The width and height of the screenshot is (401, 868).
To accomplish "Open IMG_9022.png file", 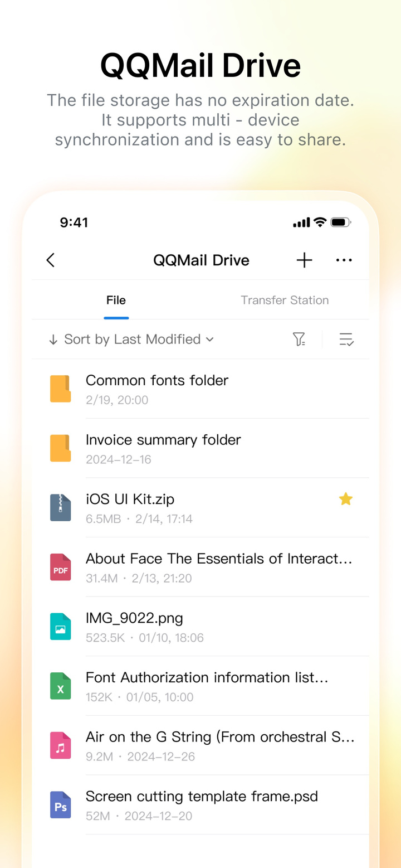I will (x=200, y=627).
